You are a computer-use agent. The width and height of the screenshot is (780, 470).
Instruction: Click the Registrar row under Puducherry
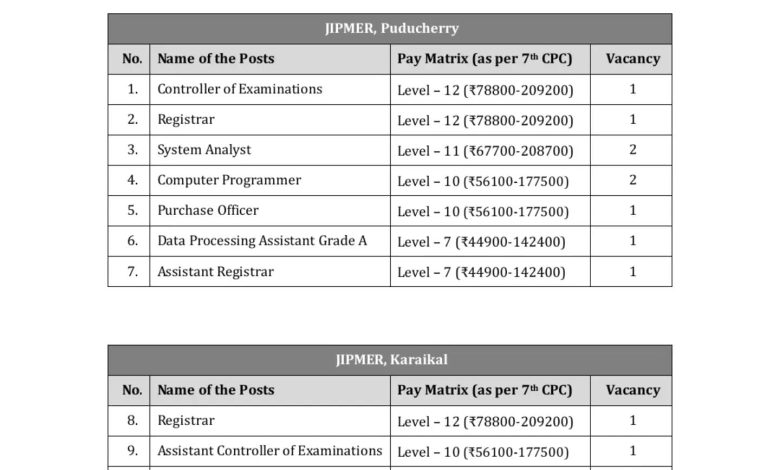tap(390, 120)
